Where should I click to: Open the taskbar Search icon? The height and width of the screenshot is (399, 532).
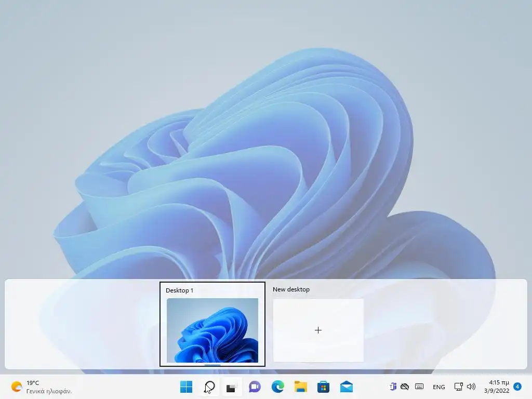point(209,387)
